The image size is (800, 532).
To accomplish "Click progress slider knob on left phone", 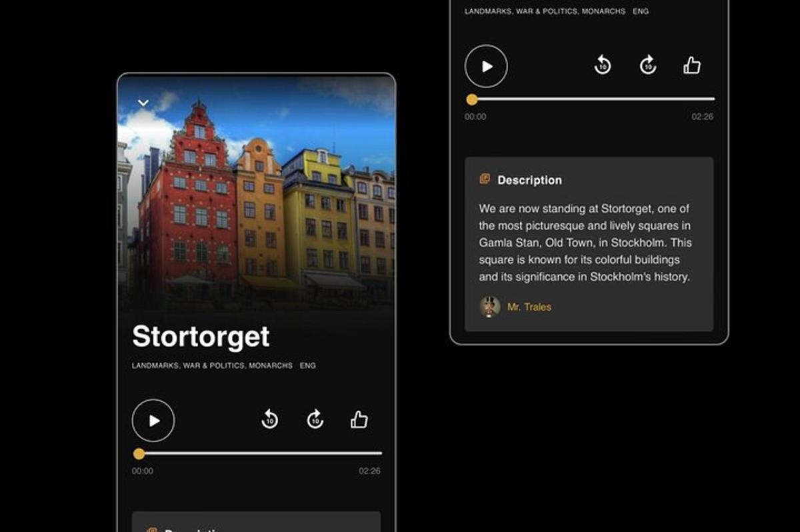I will [139, 454].
